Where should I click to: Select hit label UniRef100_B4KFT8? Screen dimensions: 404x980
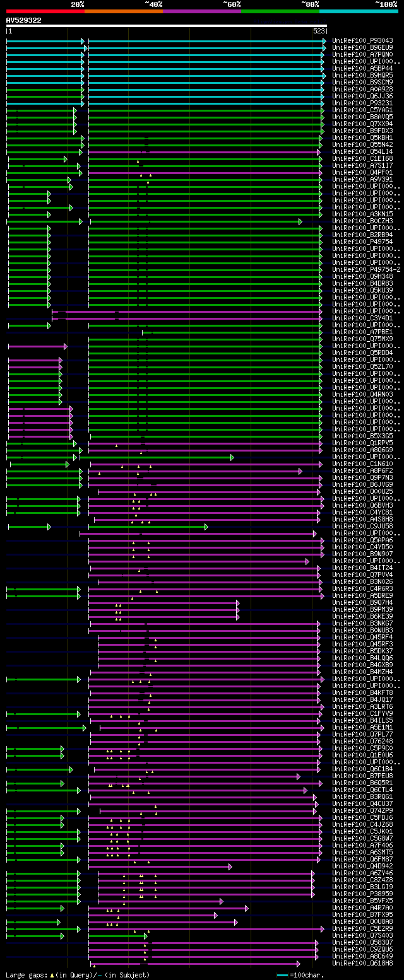click(x=362, y=692)
